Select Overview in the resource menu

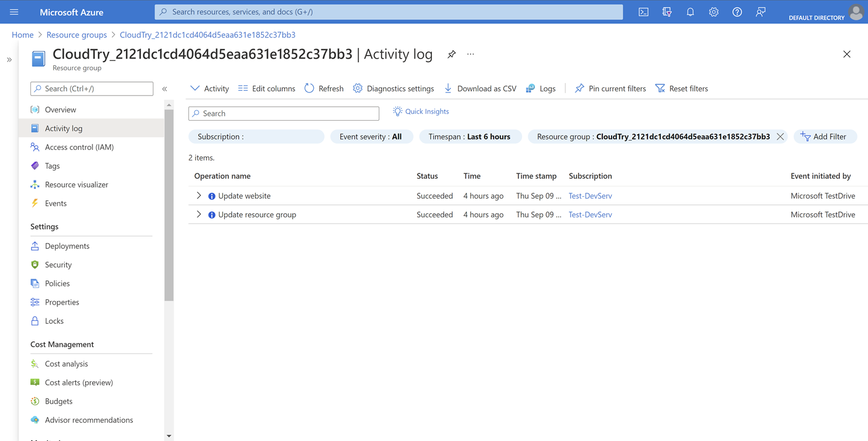tap(91, 110)
